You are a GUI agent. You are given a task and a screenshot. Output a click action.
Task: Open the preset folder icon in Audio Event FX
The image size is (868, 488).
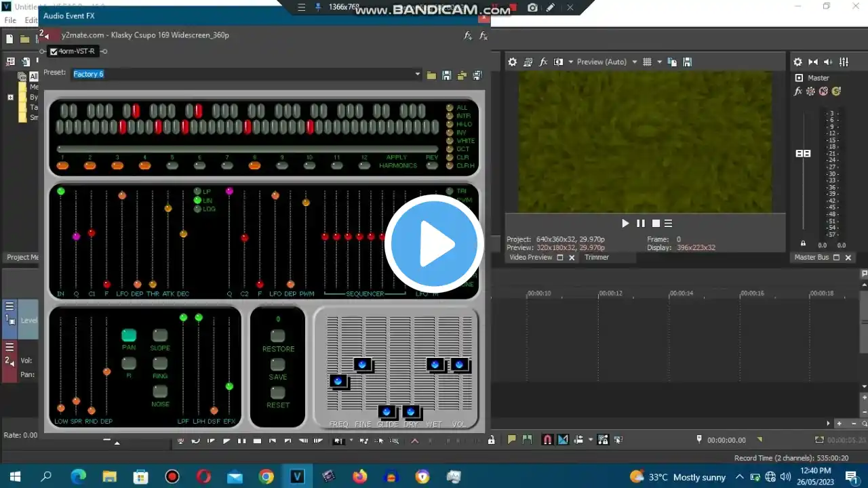(431, 75)
